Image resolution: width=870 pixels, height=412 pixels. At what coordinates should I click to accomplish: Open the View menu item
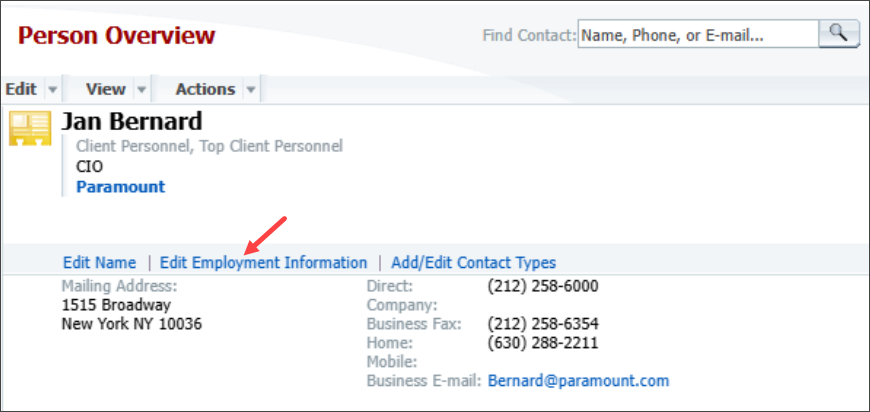click(x=105, y=89)
